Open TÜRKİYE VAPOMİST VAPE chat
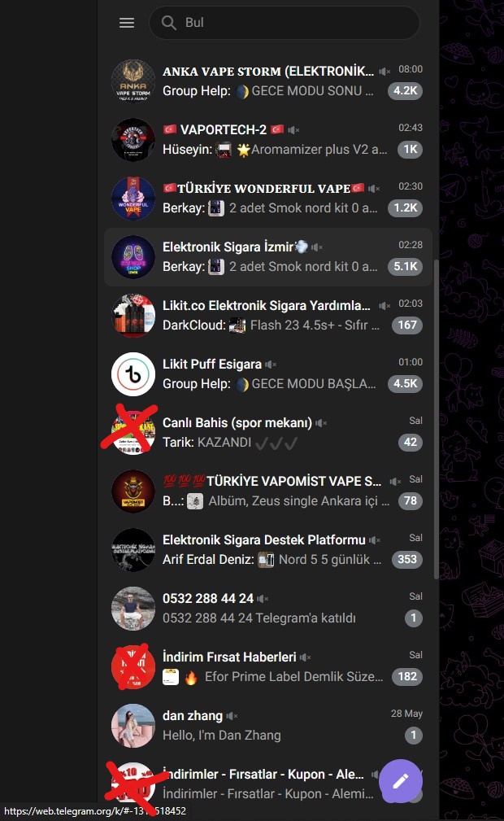The image size is (504, 821). (x=268, y=491)
